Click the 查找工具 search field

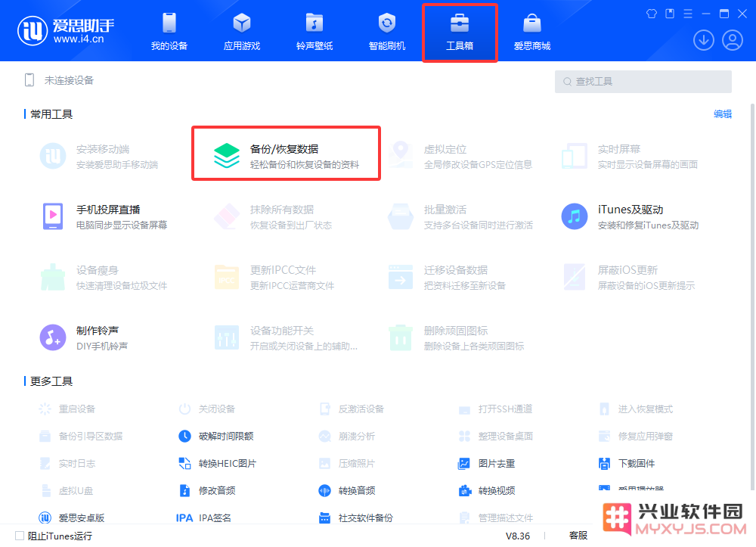643,82
